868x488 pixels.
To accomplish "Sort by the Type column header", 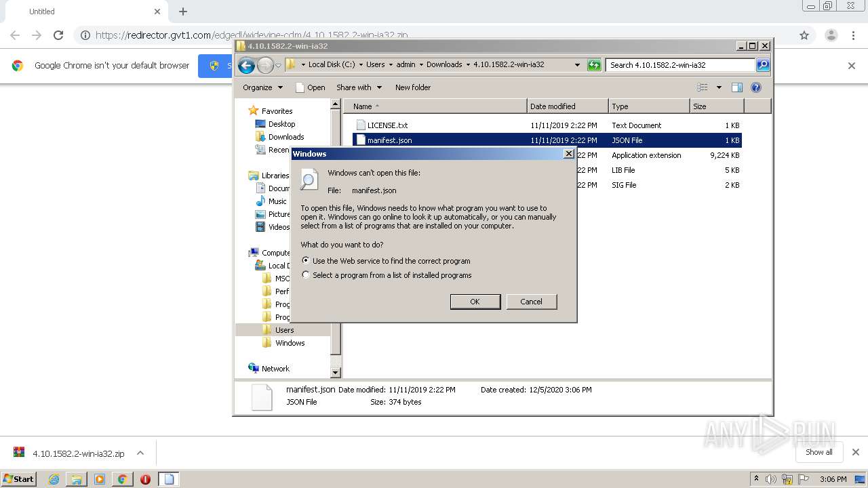I will [x=649, y=106].
